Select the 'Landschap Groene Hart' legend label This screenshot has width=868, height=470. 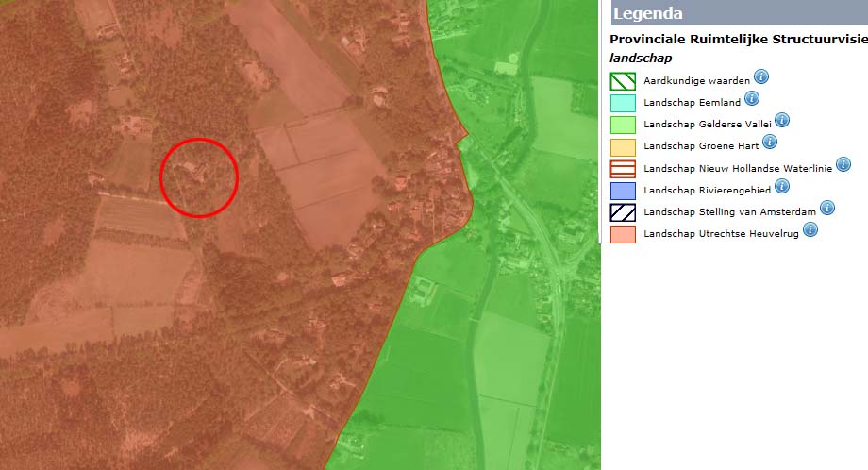(701, 146)
